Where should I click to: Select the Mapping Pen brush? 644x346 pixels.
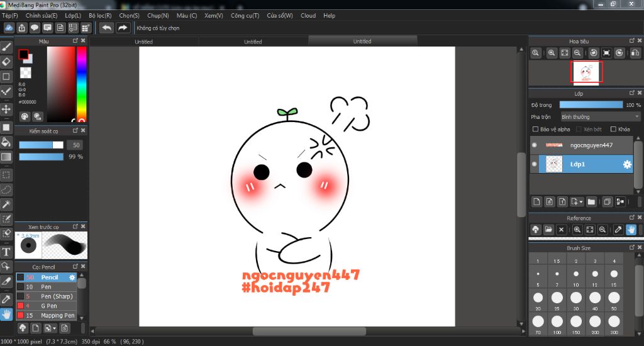pyautogui.click(x=47, y=316)
